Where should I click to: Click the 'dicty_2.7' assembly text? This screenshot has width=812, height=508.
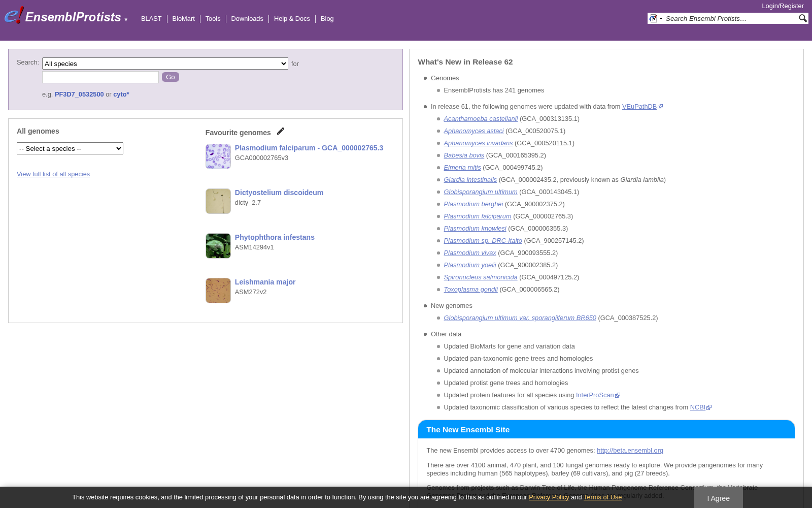pyautogui.click(x=248, y=203)
